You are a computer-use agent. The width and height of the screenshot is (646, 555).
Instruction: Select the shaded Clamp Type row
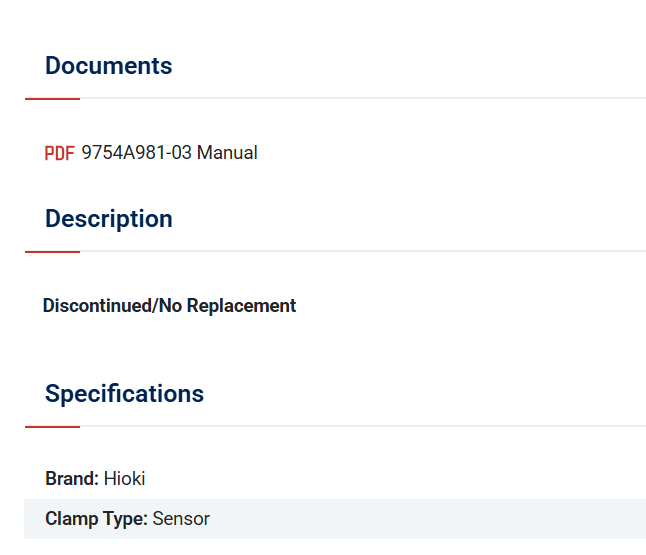point(335,519)
